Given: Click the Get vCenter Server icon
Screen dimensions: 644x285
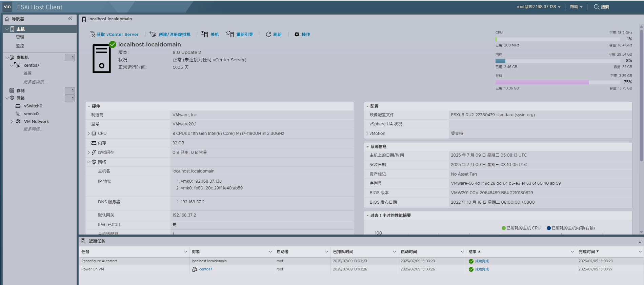Looking at the screenshot, I should (x=92, y=34).
